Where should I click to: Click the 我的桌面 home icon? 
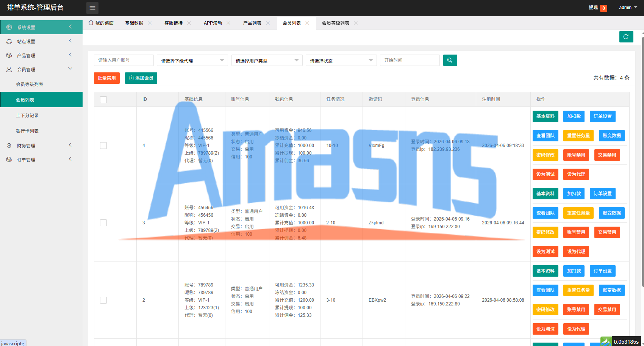pos(91,23)
